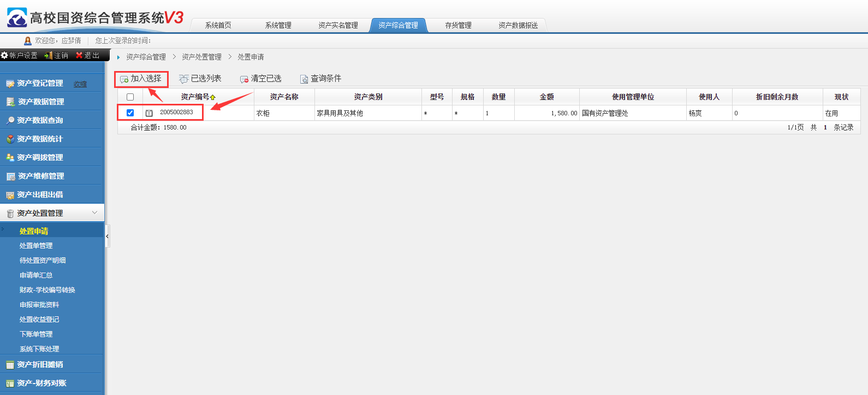Click the 收缩 link in sidebar

tap(80, 84)
